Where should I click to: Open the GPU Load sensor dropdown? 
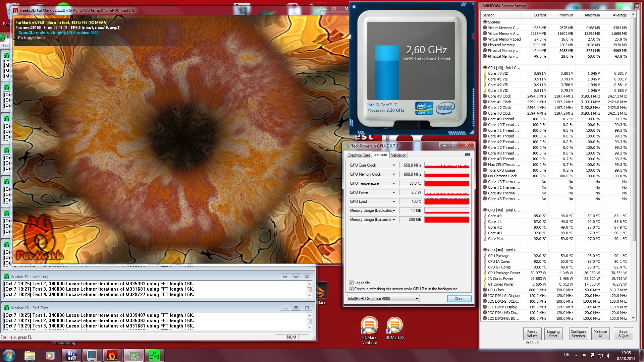tap(394, 201)
